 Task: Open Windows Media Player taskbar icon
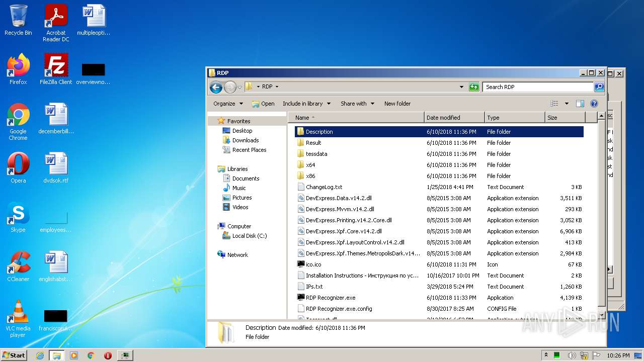(74, 355)
